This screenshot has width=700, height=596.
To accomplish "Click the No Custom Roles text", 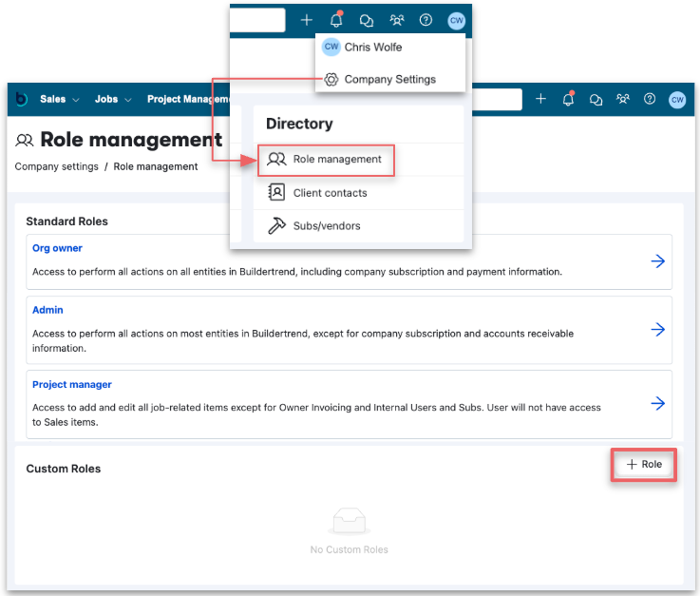I will pos(350,550).
